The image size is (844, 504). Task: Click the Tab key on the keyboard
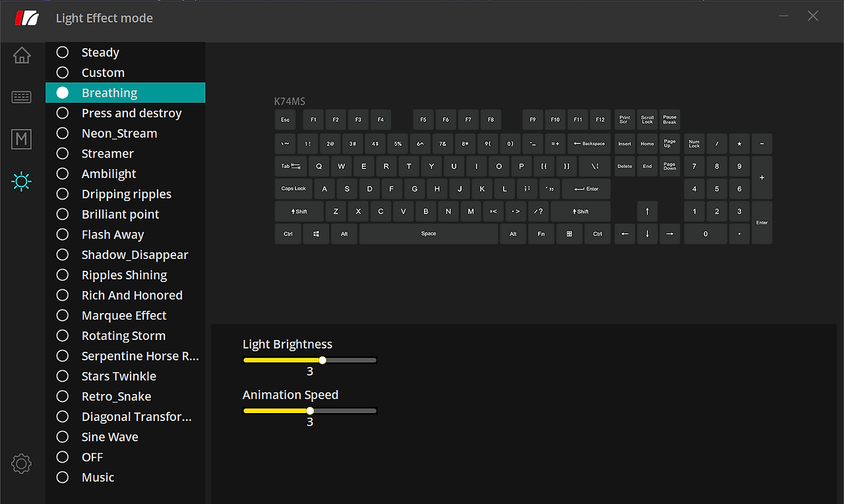pos(291,166)
